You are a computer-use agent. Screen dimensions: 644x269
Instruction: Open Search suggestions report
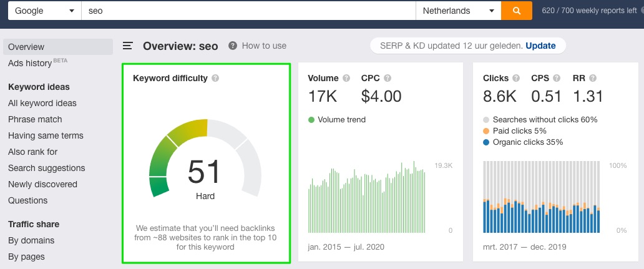[46, 168]
